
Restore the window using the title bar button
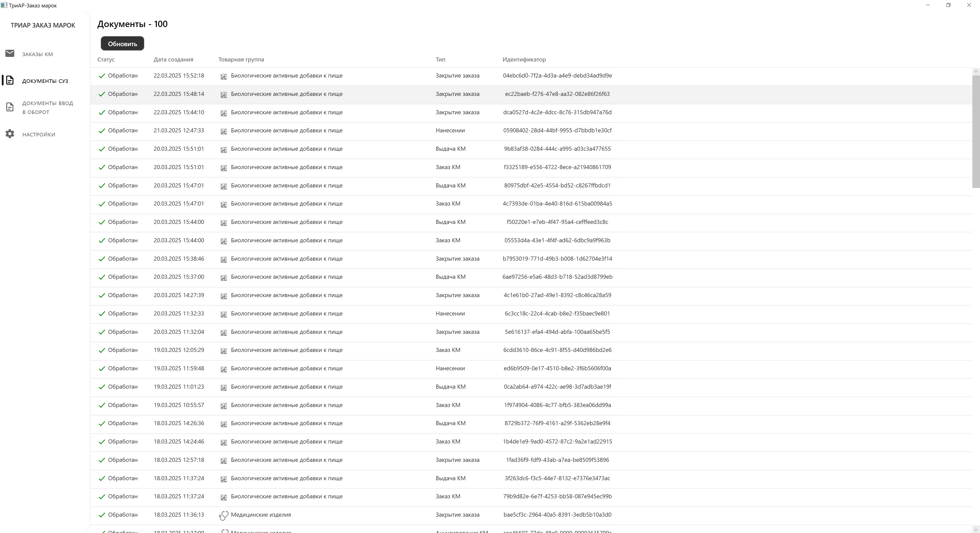click(948, 5)
